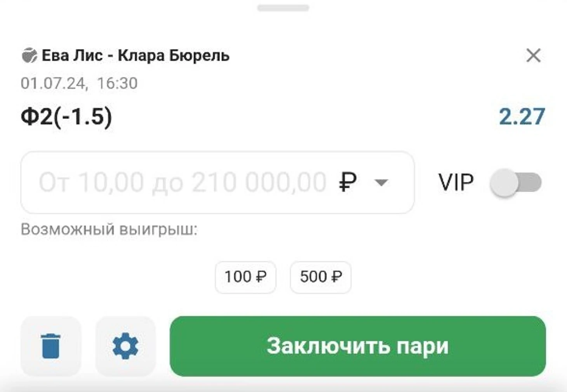Select the 100 ₽ quick stake
The image size is (567, 392).
tap(245, 277)
